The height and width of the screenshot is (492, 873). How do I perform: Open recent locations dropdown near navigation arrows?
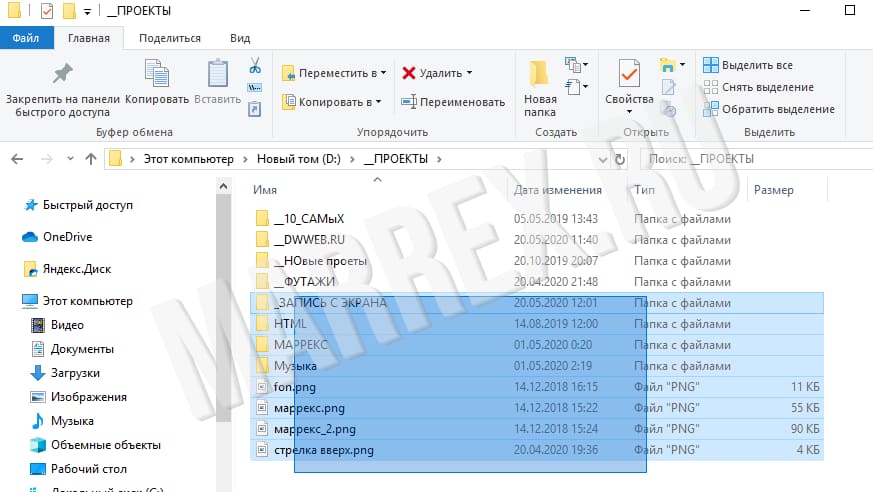tap(70, 159)
